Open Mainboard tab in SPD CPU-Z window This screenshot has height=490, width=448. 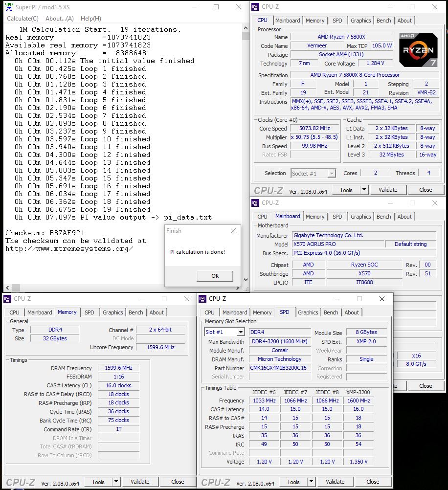tap(235, 312)
